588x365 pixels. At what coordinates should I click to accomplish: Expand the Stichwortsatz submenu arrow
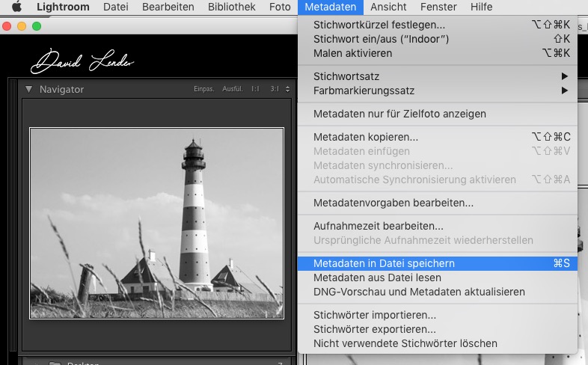(564, 76)
